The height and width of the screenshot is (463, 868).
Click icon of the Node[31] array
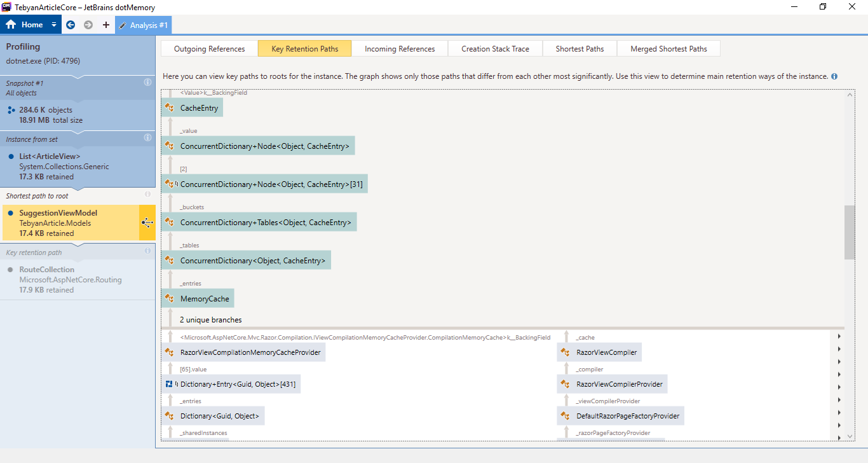tap(169, 184)
